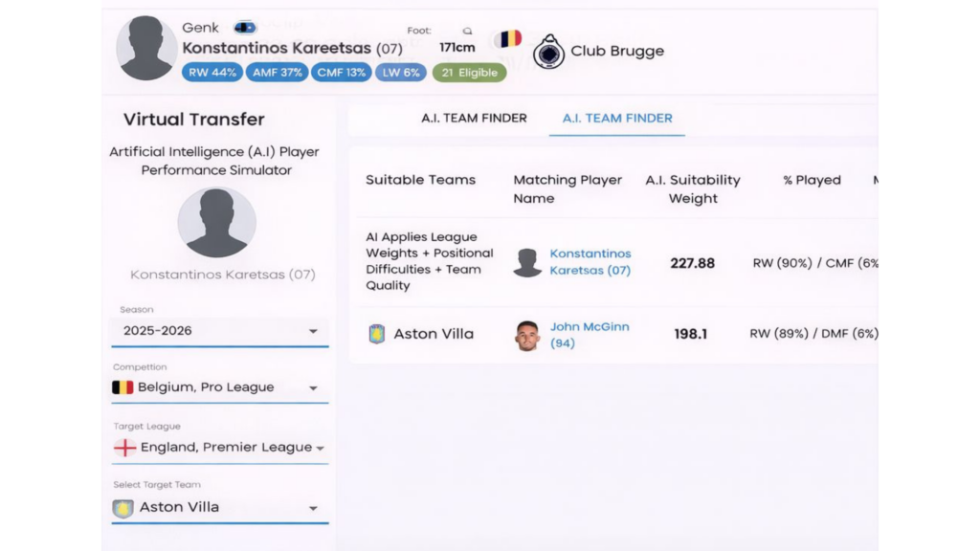Image resolution: width=980 pixels, height=551 pixels.
Task: Click the Aston Villa crest in the table row
Action: coord(377,334)
